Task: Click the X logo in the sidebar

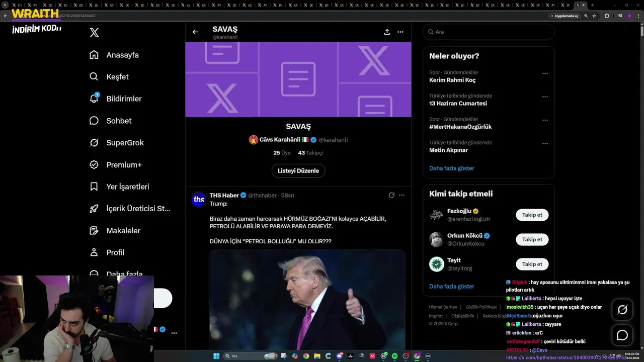Action: point(94,33)
